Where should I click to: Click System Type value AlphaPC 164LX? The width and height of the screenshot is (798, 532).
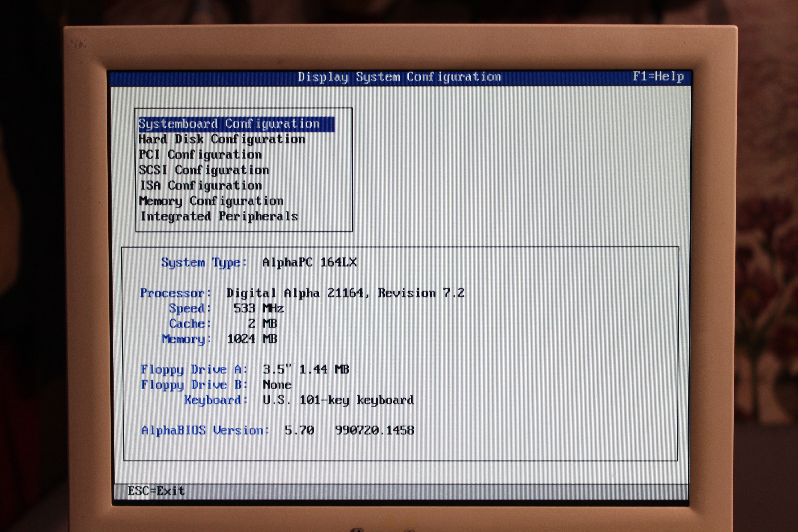click(309, 262)
